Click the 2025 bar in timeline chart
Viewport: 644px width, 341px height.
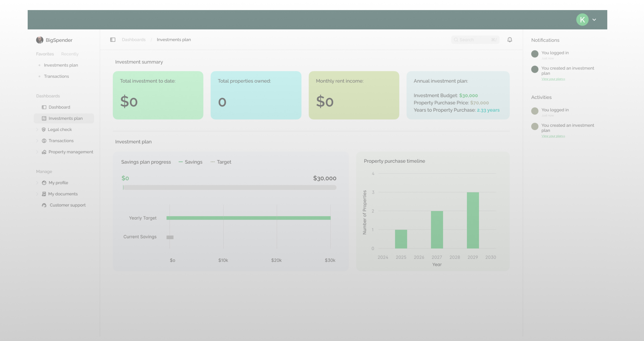401,239
